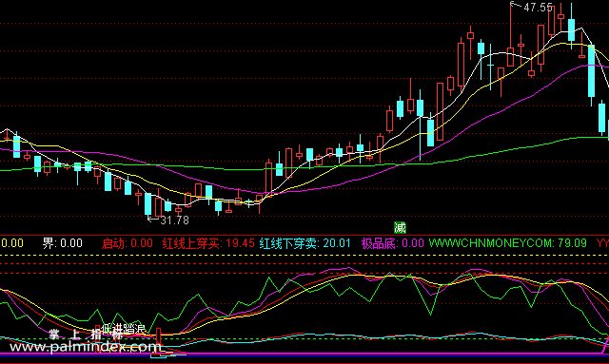
Task: Click the partially visible YY label at right
Action: (x=602, y=243)
